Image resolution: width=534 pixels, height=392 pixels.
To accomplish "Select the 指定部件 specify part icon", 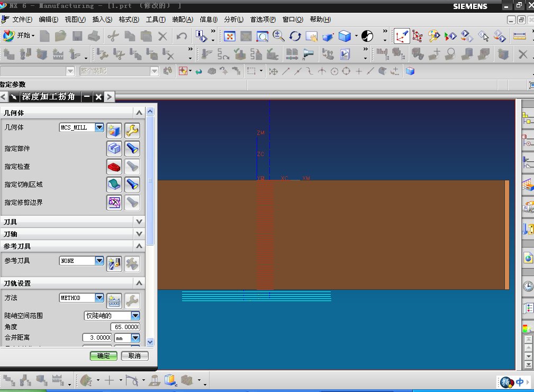I will point(114,148).
